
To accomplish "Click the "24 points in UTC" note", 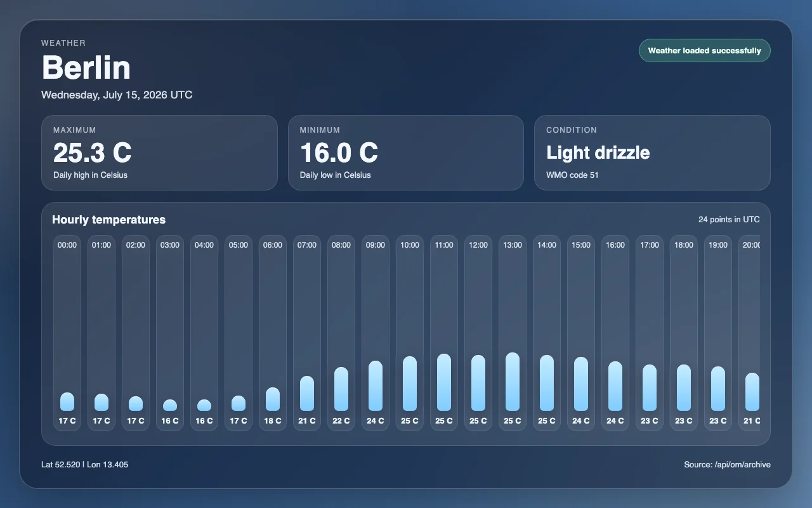I will click(729, 220).
